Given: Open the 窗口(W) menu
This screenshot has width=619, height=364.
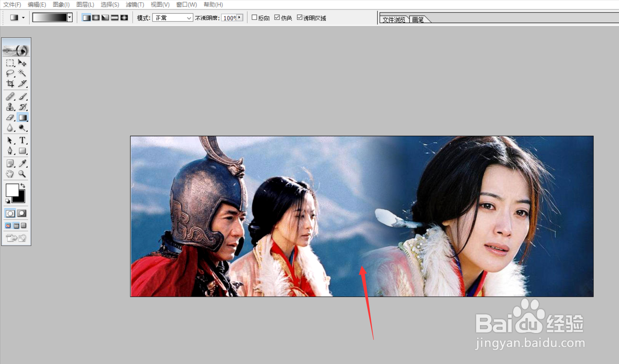Looking at the screenshot, I should tap(187, 5).
